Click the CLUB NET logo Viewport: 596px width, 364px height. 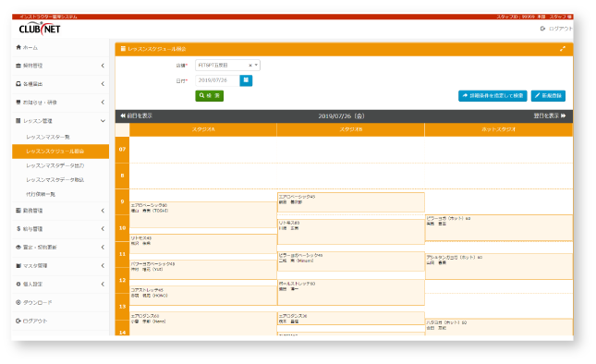click(40, 29)
